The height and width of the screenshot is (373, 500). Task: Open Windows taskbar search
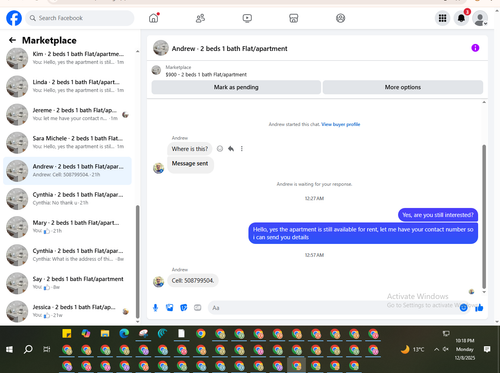pyautogui.click(x=28, y=349)
